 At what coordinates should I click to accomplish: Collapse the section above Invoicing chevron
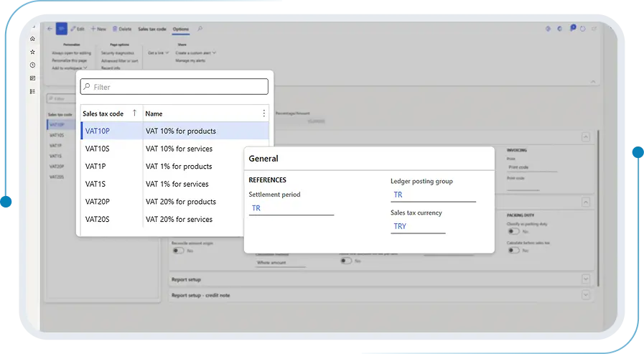click(x=586, y=136)
